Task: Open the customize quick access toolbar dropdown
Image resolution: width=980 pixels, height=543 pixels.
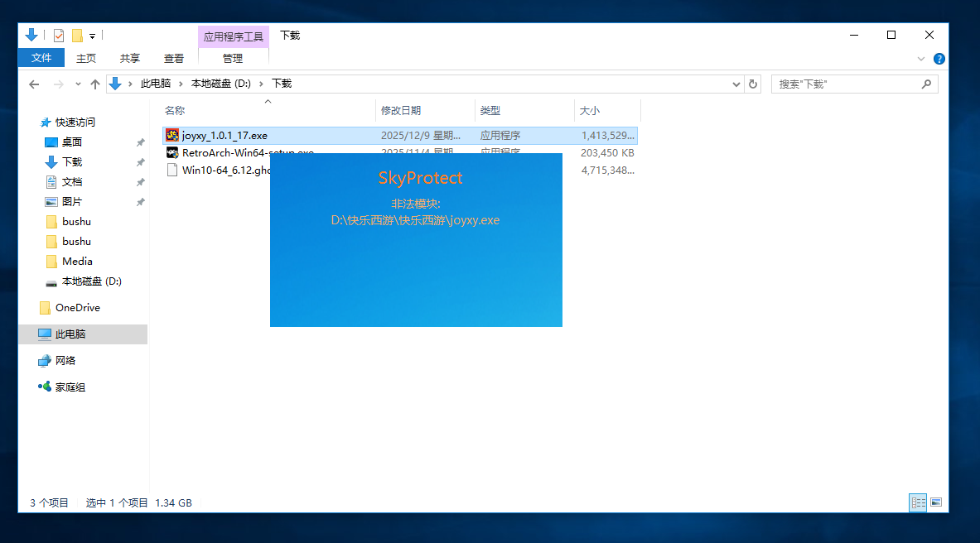Action: [93, 36]
